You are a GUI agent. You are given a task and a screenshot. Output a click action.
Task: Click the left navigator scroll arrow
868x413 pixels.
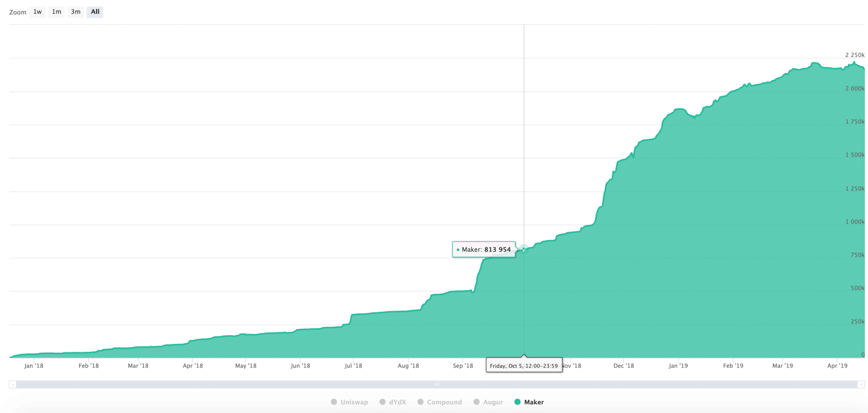pyautogui.click(x=14, y=384)
